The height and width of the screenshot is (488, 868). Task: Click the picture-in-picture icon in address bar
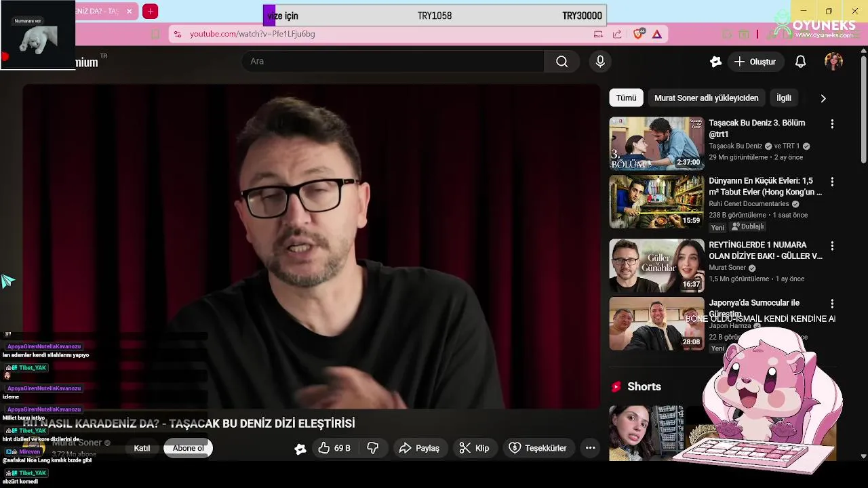tap(598, 34)
